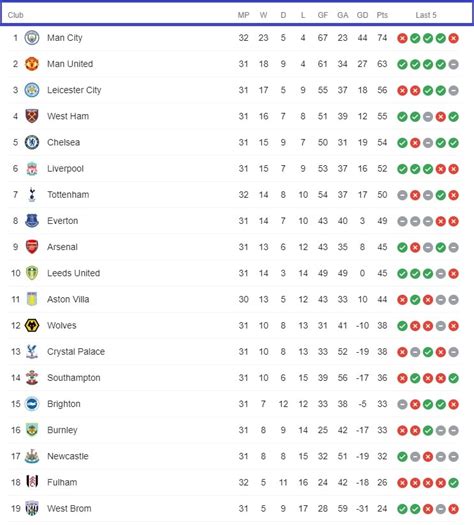This screenshot has width=474, height=525.
Task: Click the Chelsea club crest
Action: pyautogui.click(x=32, y=143)
